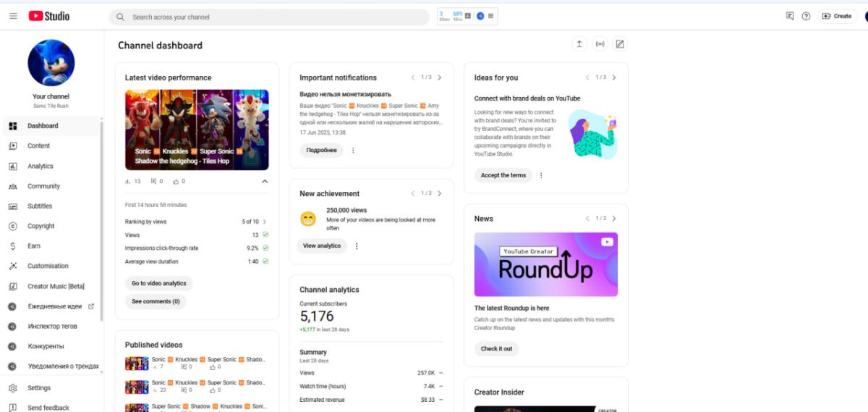Show next New achievement card

click(x=440, y=193)
